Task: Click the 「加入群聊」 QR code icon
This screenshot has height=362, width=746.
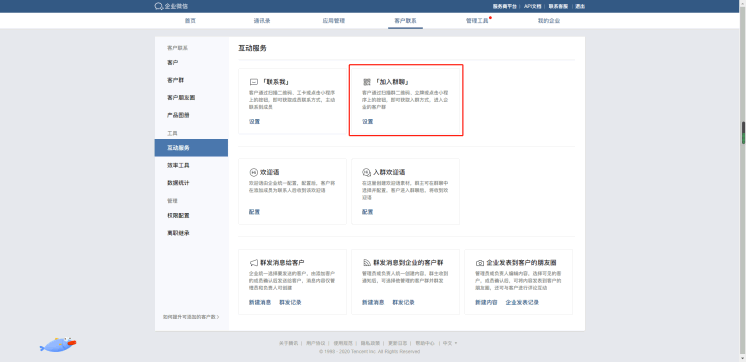Action: pos(366,82)
